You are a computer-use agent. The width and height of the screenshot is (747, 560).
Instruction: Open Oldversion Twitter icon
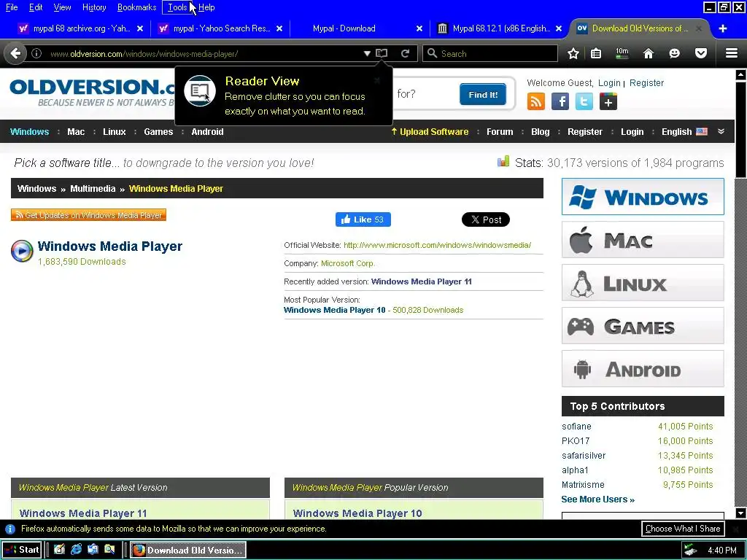click(x=584, y=101)
